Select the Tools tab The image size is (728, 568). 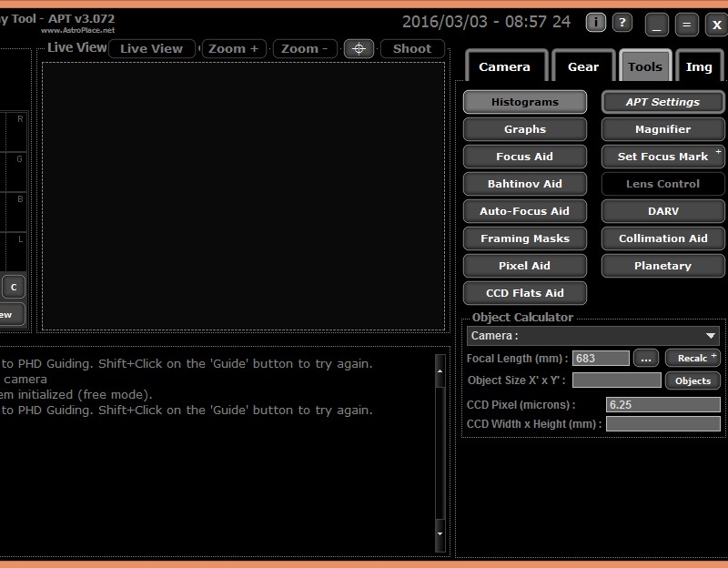(645, 66)
